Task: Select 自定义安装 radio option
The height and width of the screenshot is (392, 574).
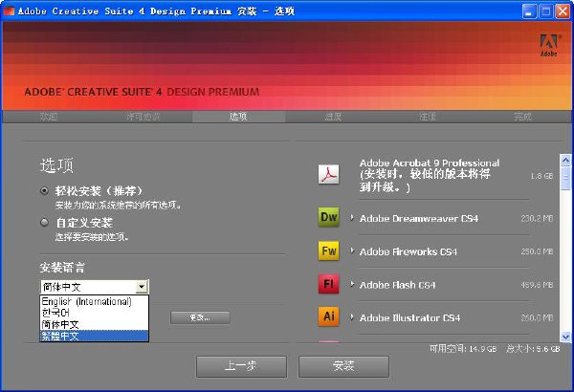Action: pos(44,222)
